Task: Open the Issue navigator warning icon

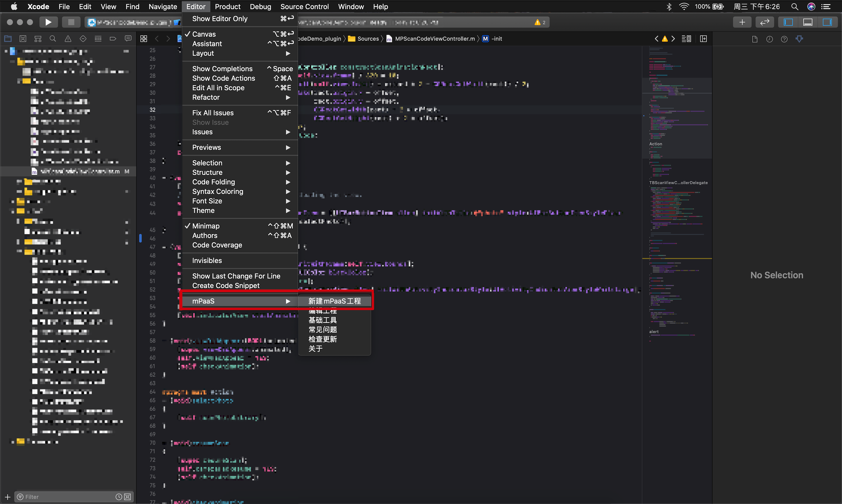Action: pos(68,39)
